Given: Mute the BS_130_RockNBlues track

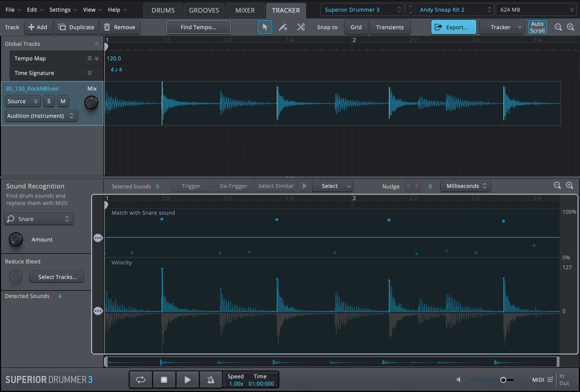Looking at the screenshot, I should [63, 101].
